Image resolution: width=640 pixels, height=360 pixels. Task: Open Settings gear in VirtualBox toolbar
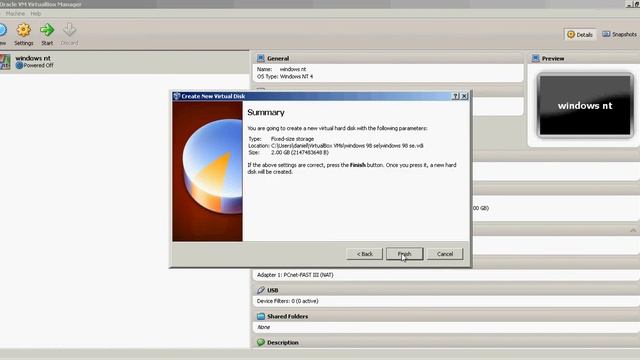pyautogui.click(x=24, y=34)
